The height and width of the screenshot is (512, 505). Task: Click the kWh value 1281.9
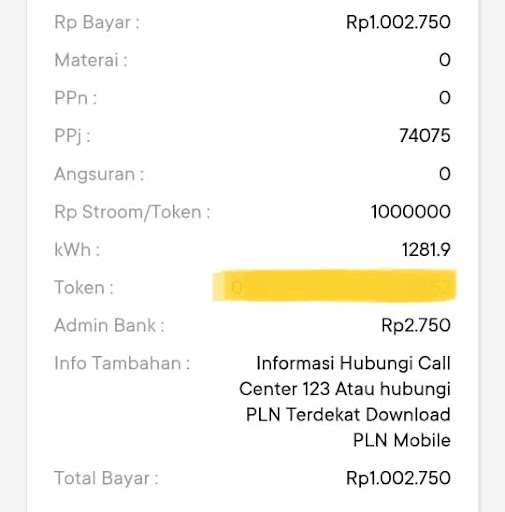pos(426,250)
